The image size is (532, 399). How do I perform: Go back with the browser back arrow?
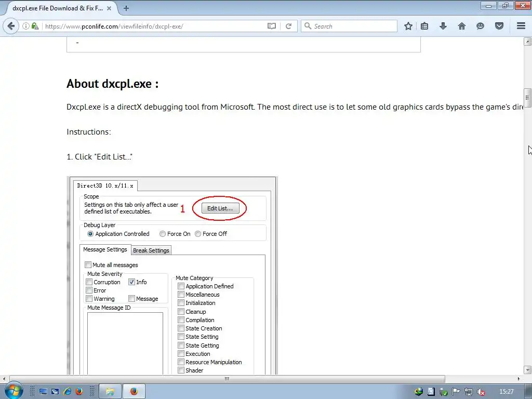coord(11,26)
